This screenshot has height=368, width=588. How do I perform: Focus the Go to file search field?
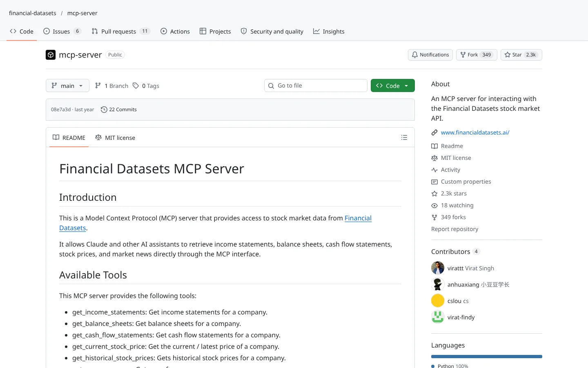316,85
